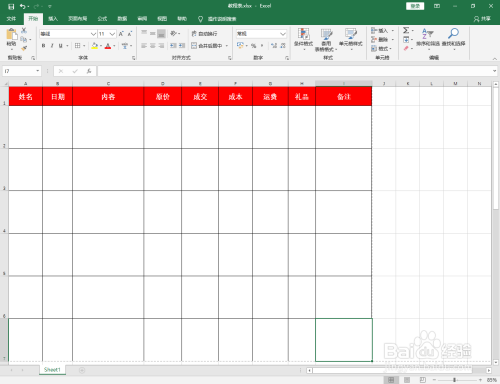Toggle bottom vertical alignment
500x384 pixels.
(161, 33)
